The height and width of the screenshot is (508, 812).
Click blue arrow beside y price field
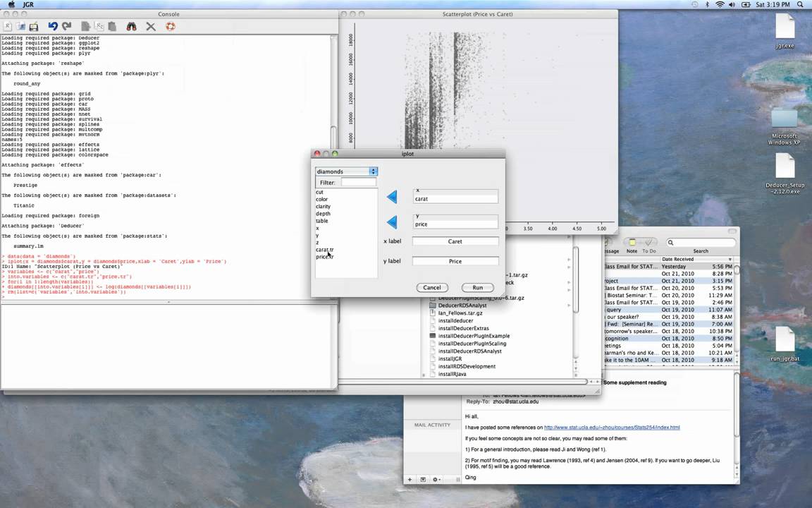point(392,222)
